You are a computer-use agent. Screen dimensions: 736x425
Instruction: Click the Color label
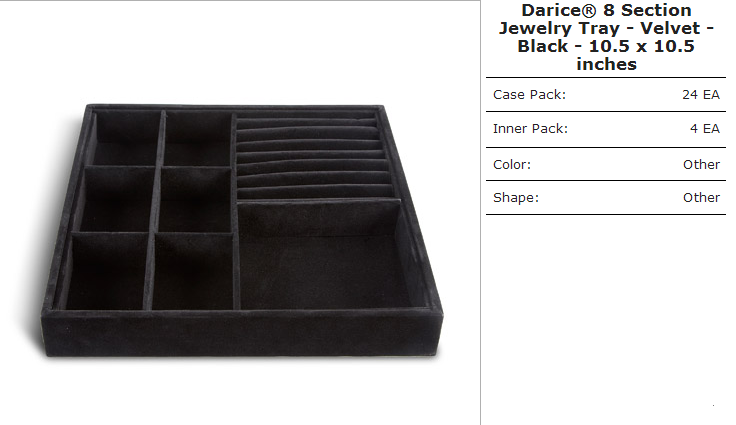(512, 164)
